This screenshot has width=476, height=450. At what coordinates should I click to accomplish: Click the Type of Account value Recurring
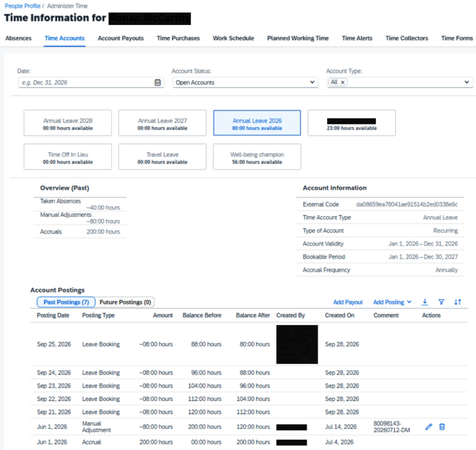445,231
